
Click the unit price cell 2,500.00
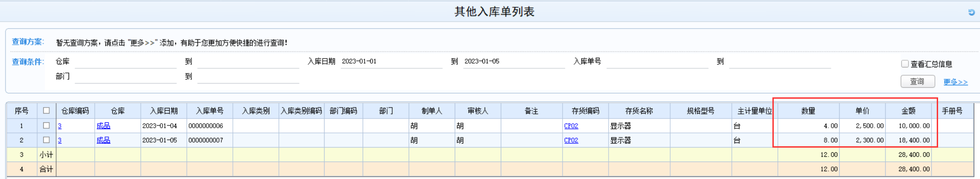click(862, 125)
